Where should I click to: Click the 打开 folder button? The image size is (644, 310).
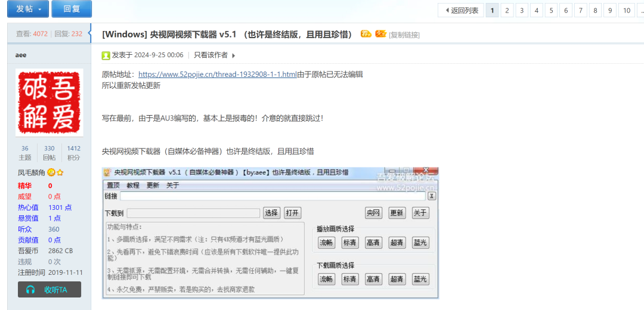coord(293,213)
